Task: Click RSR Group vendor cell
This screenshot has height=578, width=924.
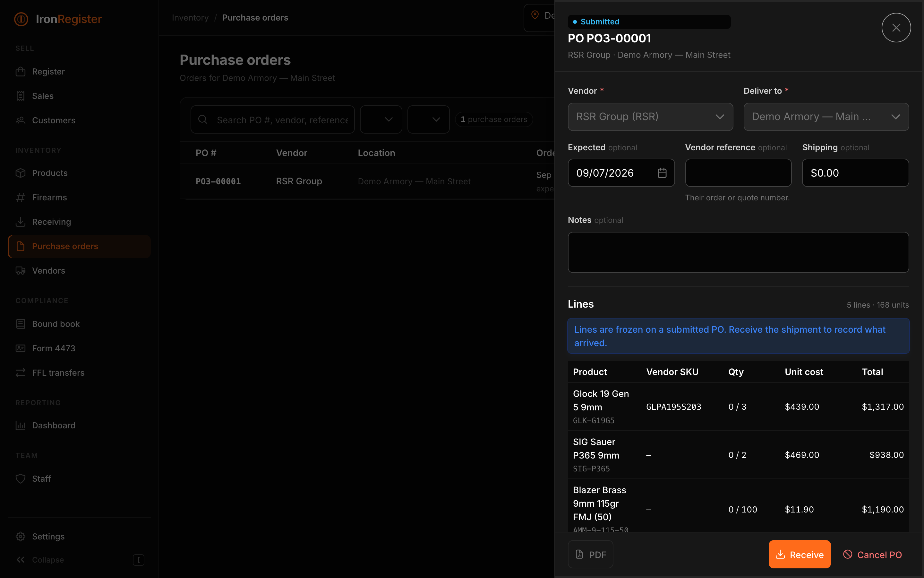Action: [299, 181]
